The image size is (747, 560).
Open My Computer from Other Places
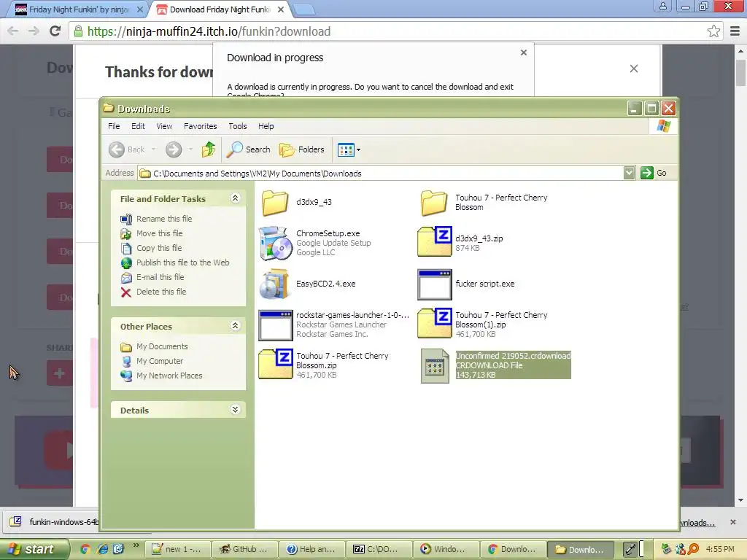coord(160,361)
